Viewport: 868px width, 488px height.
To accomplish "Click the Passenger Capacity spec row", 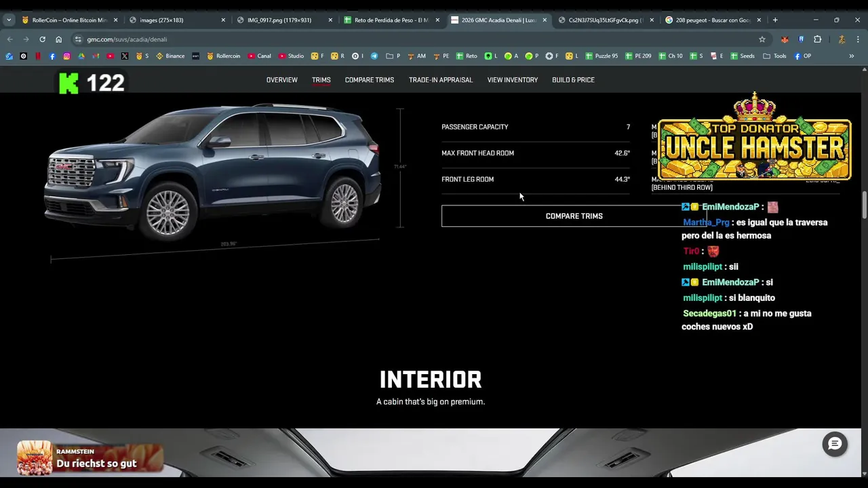I will click(536, 127).
